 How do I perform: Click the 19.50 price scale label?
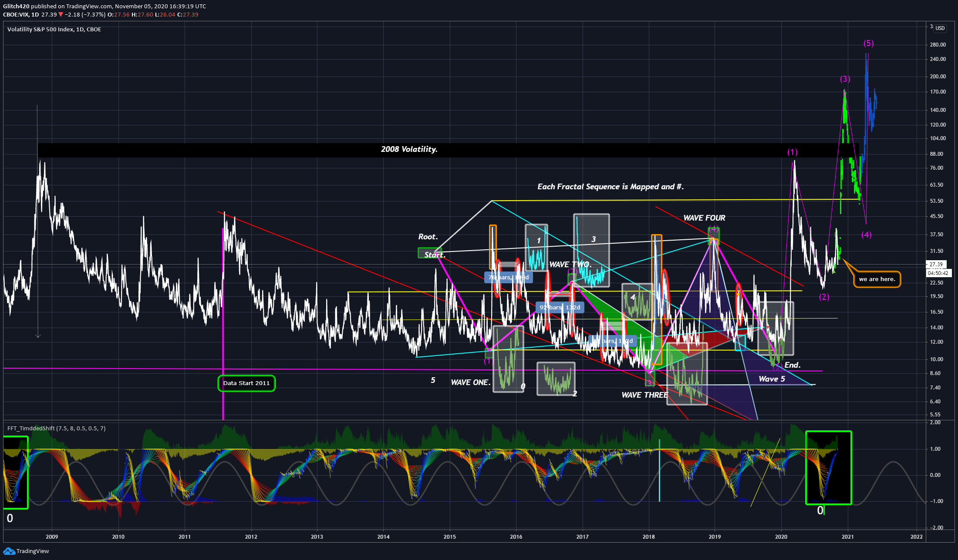937,296
